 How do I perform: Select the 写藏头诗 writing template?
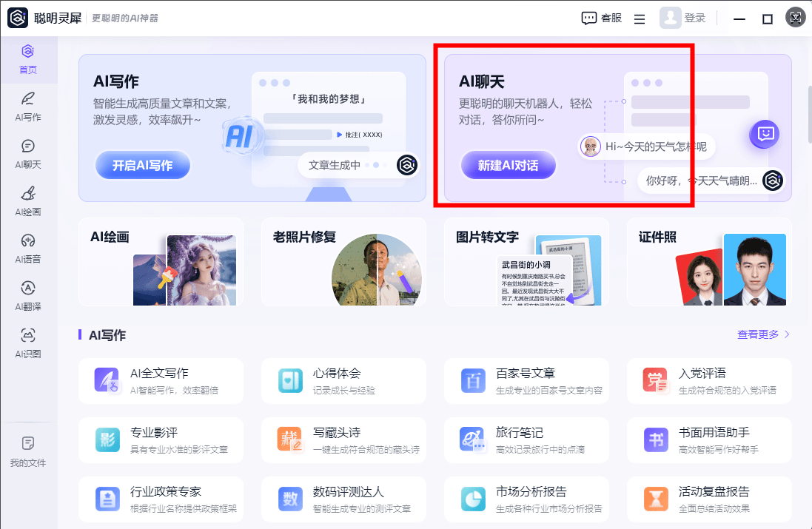click(343, 440)
